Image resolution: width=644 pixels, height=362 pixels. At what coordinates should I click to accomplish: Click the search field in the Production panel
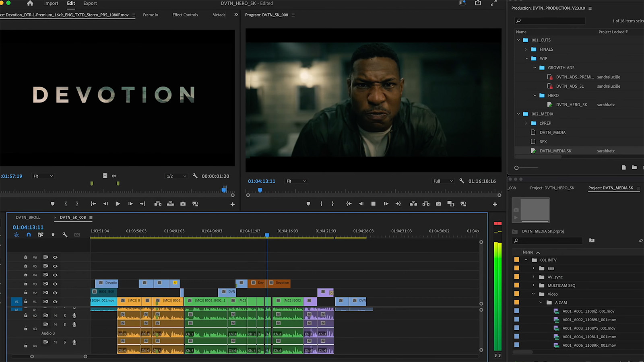point(549,21)
